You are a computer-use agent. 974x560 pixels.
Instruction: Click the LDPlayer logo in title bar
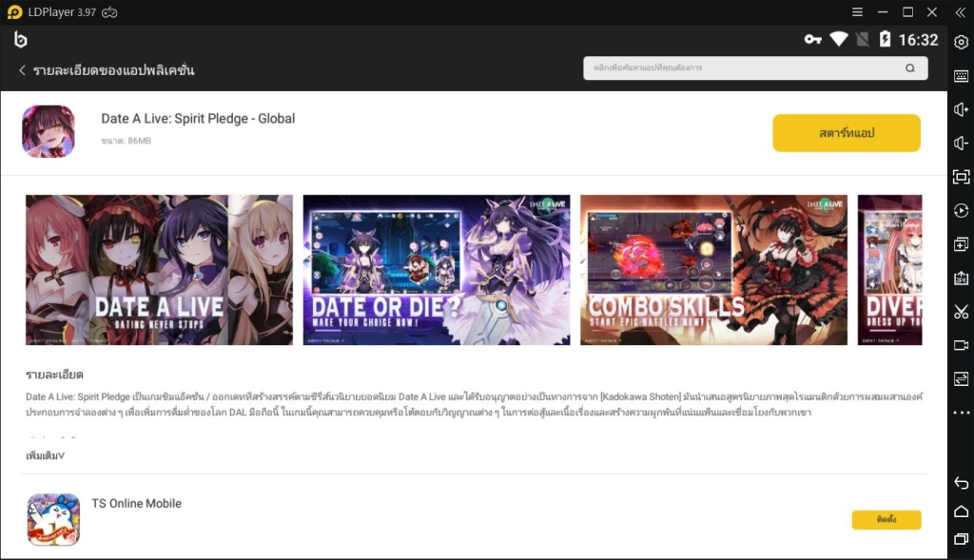(14, 11)
